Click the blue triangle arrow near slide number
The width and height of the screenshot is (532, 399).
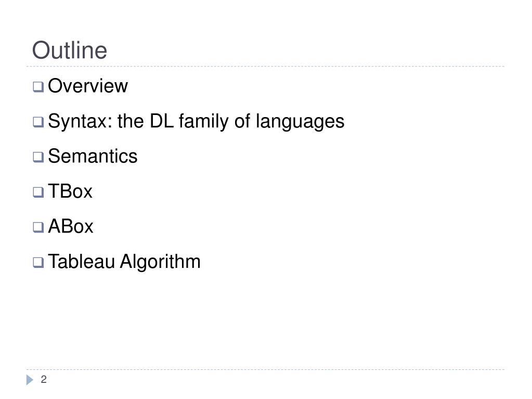tap(30, 380)
